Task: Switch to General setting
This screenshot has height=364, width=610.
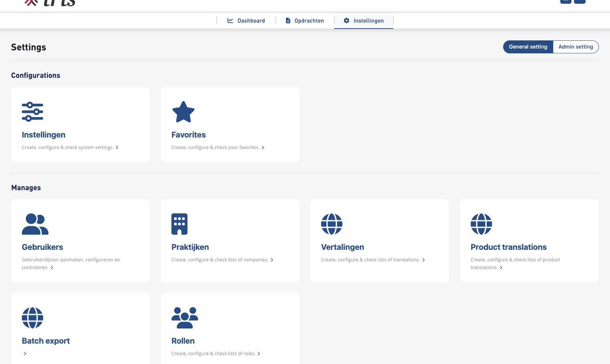Action: [x=528, y=47]
